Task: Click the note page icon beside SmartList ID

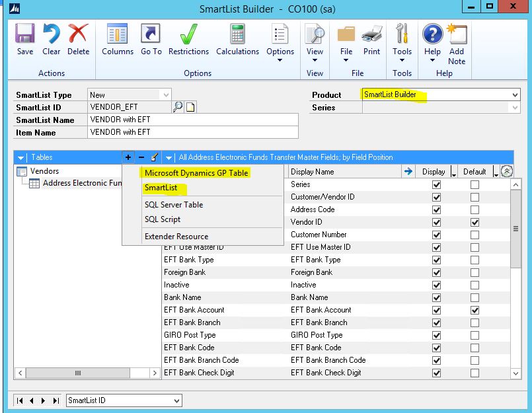Action: click(x=190, y=107)
